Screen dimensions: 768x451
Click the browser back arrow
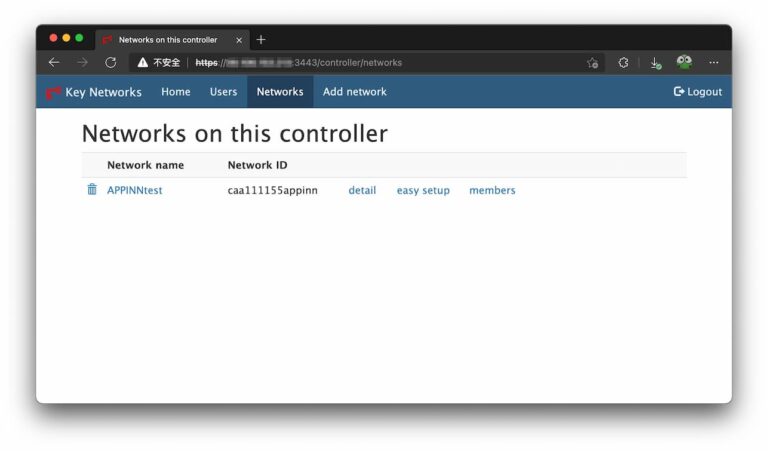click(54, 62)
